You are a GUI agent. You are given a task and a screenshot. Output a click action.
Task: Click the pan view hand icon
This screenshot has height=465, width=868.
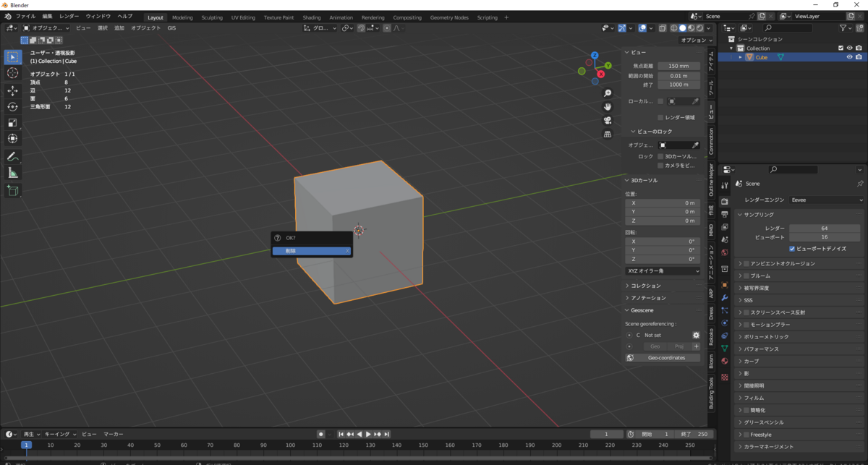pyautogui.click(x=608, y=107)
